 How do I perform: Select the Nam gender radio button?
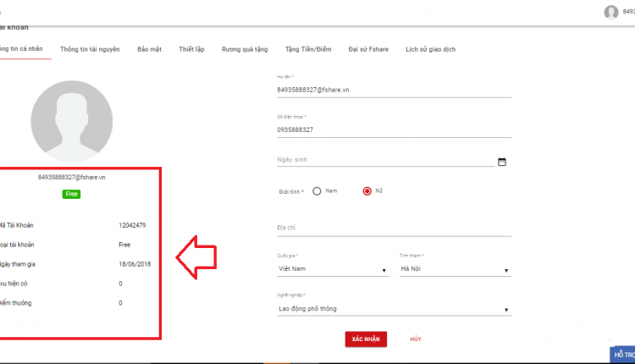[x=317, y=191]
